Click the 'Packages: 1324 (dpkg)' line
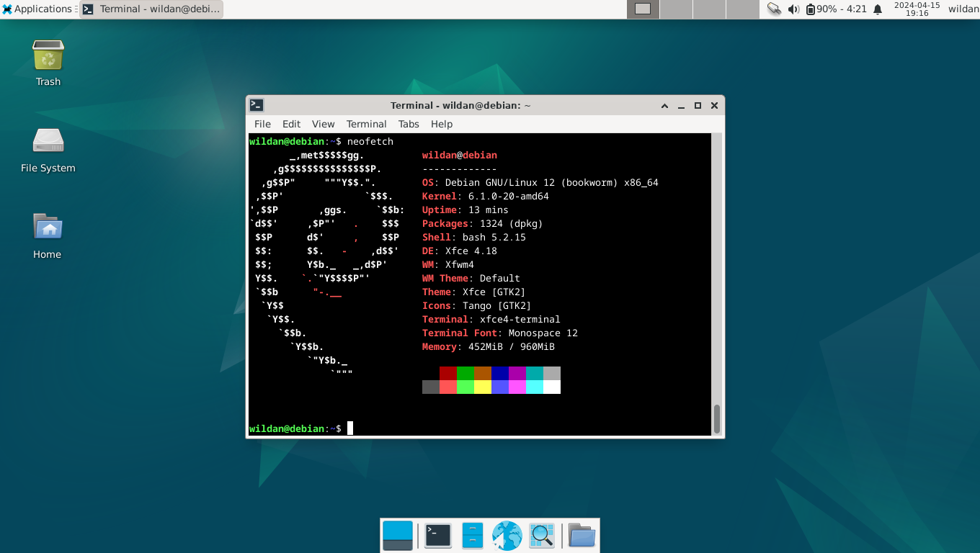This screenshot has height=553, width=980. click(483, 223)
